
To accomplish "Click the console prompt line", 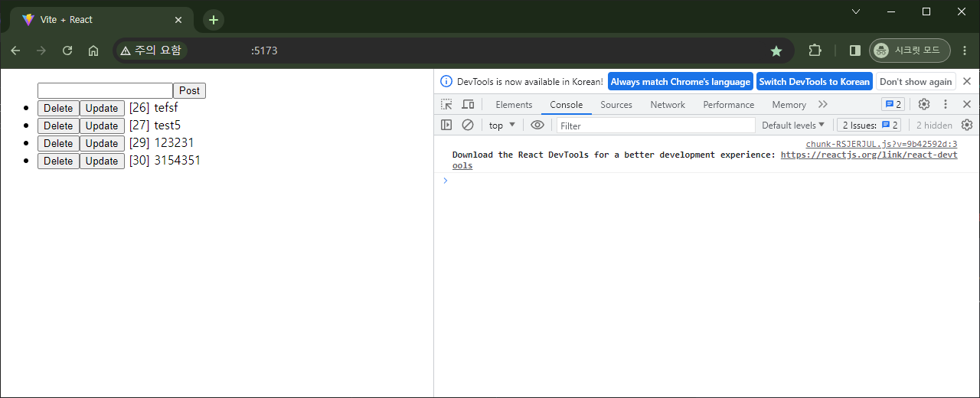I will (707, 181).
